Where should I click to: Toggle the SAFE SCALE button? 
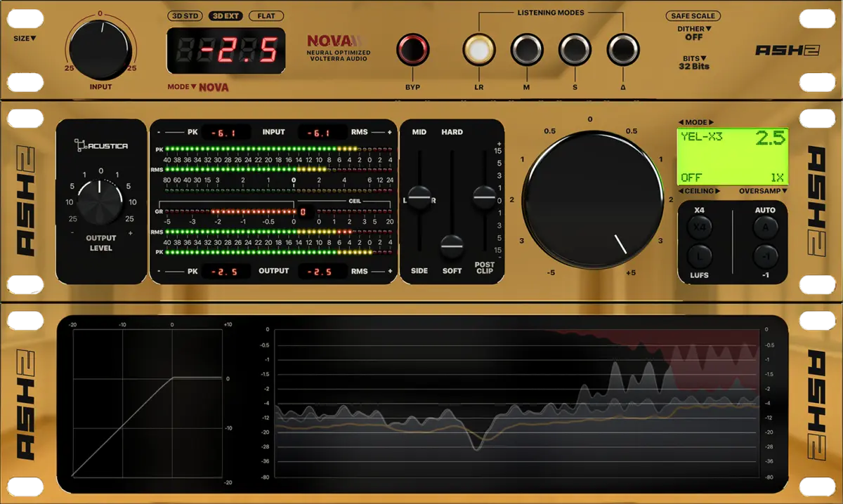click(693, 15)
